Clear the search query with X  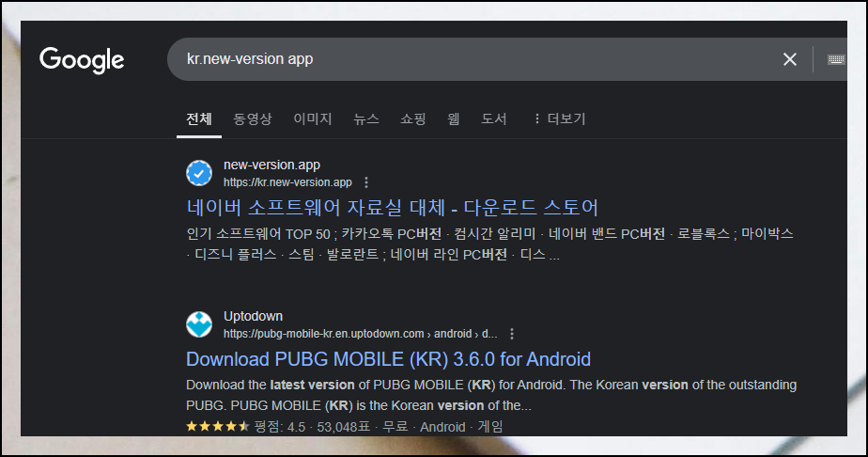(x=790, y=59)
